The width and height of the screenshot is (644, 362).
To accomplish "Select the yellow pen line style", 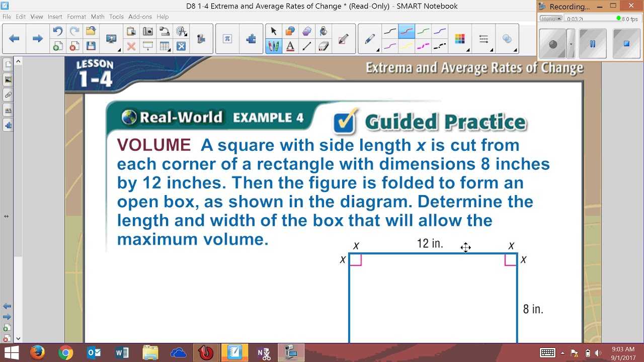I will tap(407, 46).
